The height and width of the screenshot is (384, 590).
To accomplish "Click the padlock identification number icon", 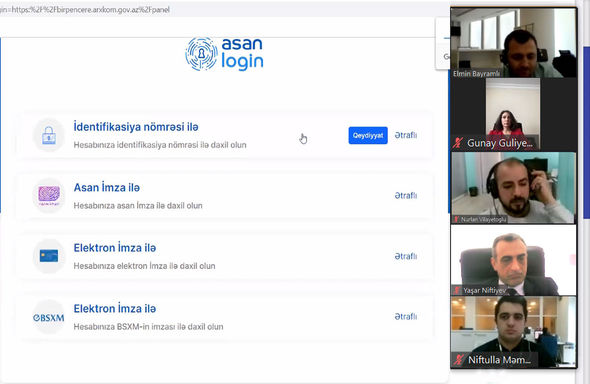I will tap(49, 135).
